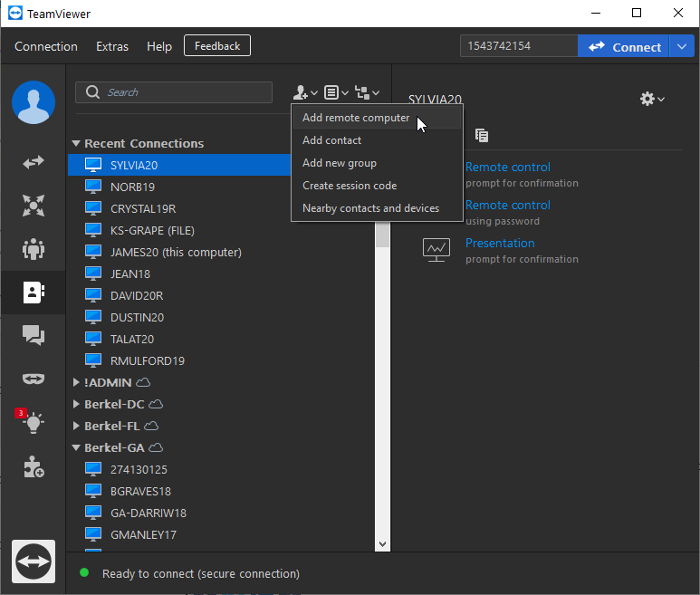Image resolution: width=700 pixels, height=595 pixels.
Task: Expand the !ADMIN group
Action: pyautogui.click(x=76, y=382)
